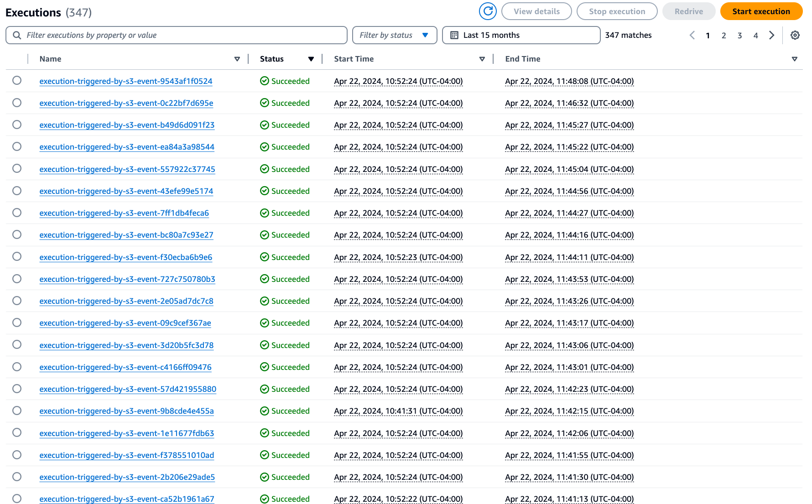Click Succeeded status icon for event-0c22bf7d695e
The width and height of the screenshot is (812, 504).
[265, 103]
